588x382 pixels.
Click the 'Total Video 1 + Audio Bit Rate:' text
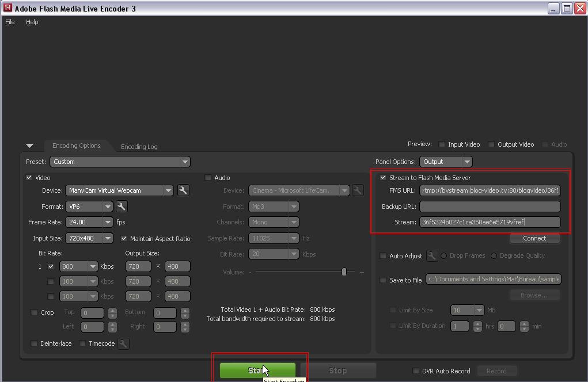click(x=263, y=310)
